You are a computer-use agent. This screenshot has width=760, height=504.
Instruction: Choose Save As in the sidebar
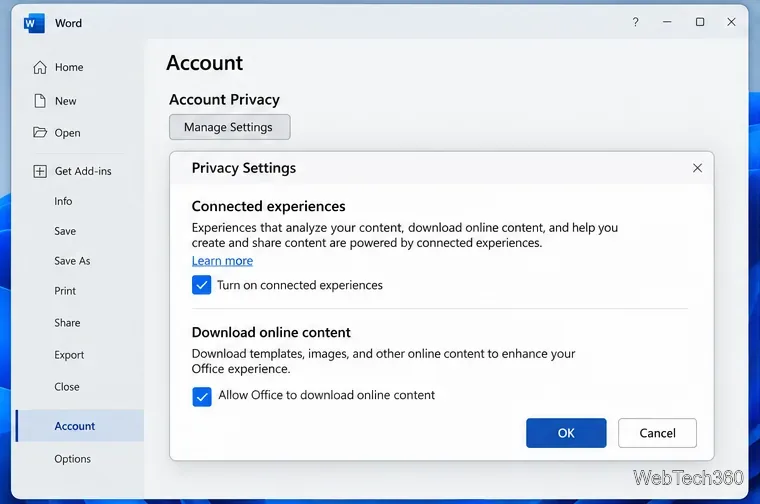pyautogui.click(x=72, y=261)
